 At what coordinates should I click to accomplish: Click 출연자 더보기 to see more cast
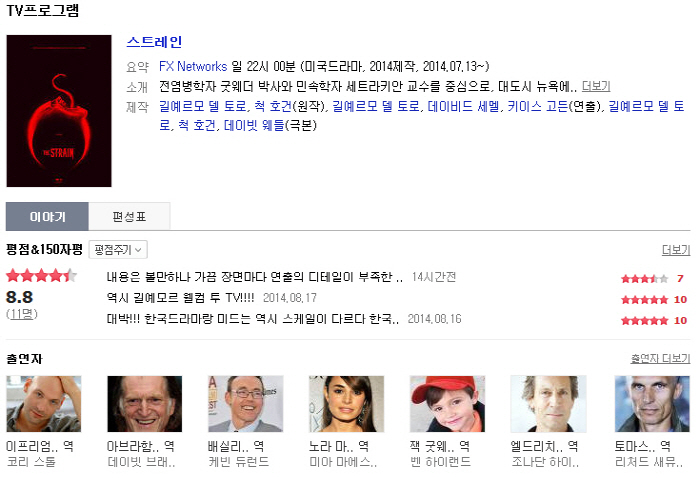pos(660,358)
